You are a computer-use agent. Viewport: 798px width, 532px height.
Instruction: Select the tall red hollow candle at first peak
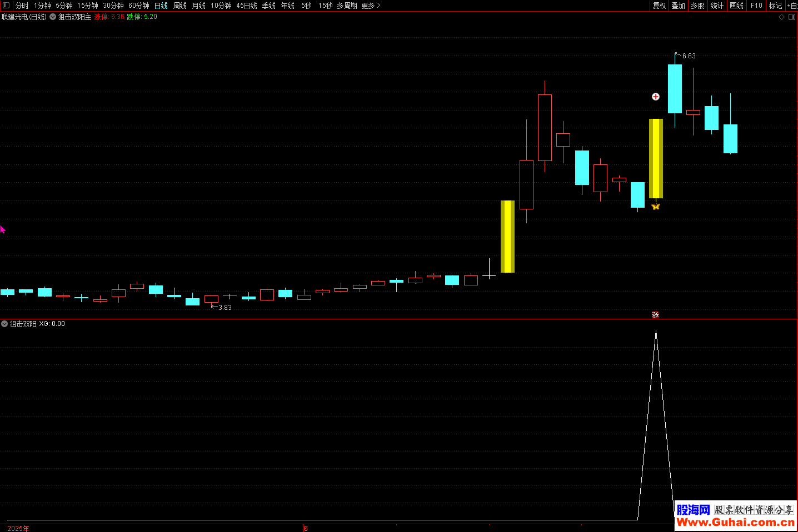point(545,127)
